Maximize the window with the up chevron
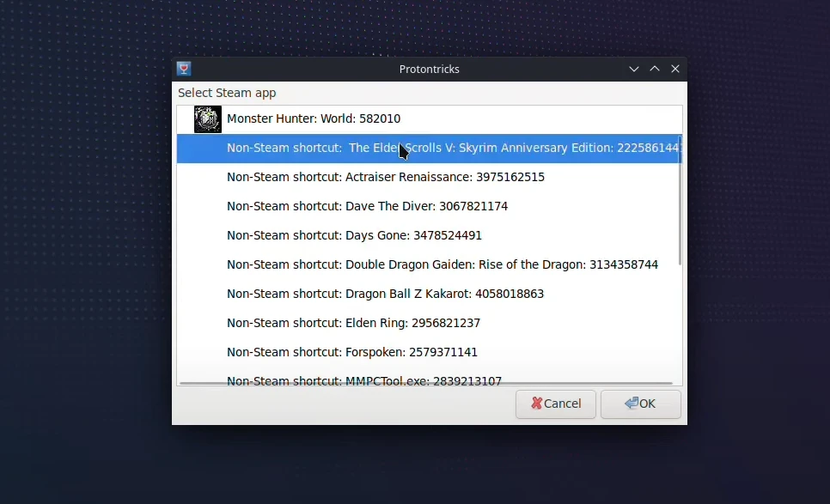This screenshot has height=504, width=830. click(654, 69)
